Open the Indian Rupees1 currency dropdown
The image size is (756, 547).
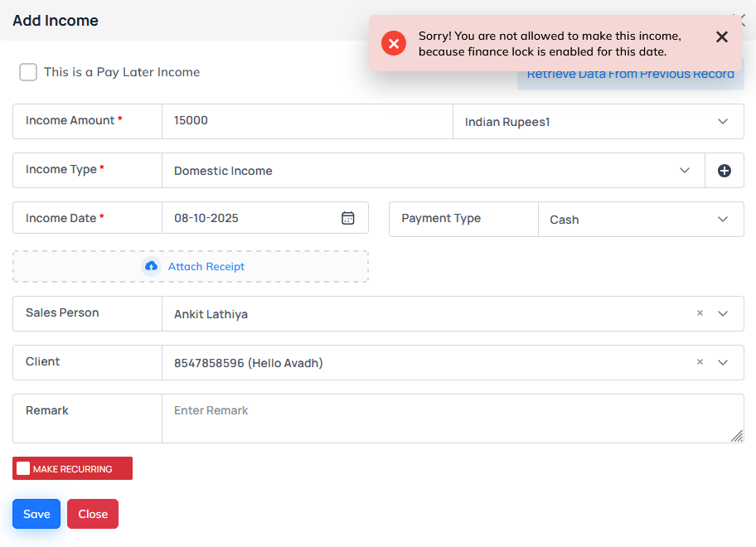(722, 122)
